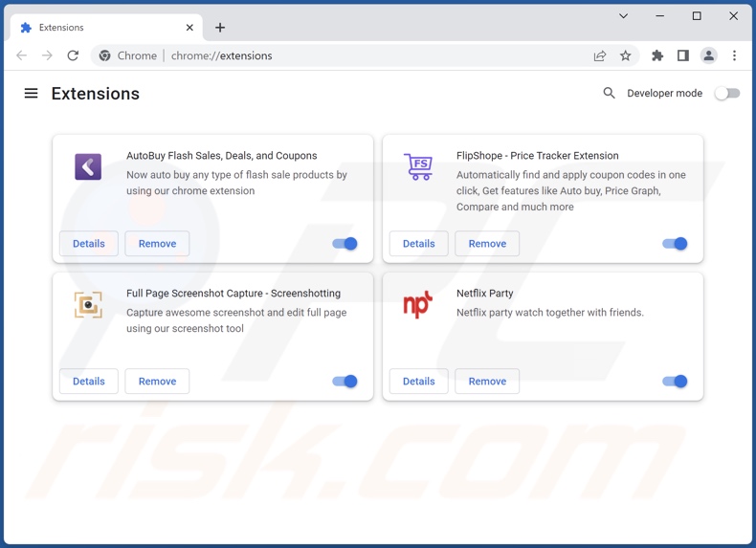
Task: Select the Extensions tab
Action: (x=106, y=28)
